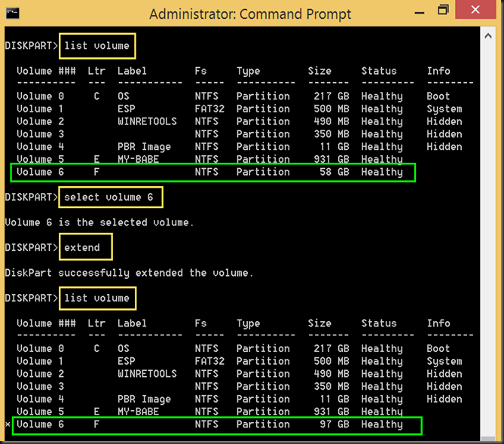The width and height of the screenshot is (504, 444).
Task: Restore down the Command Prompt window
Action: tap(443, 10)
